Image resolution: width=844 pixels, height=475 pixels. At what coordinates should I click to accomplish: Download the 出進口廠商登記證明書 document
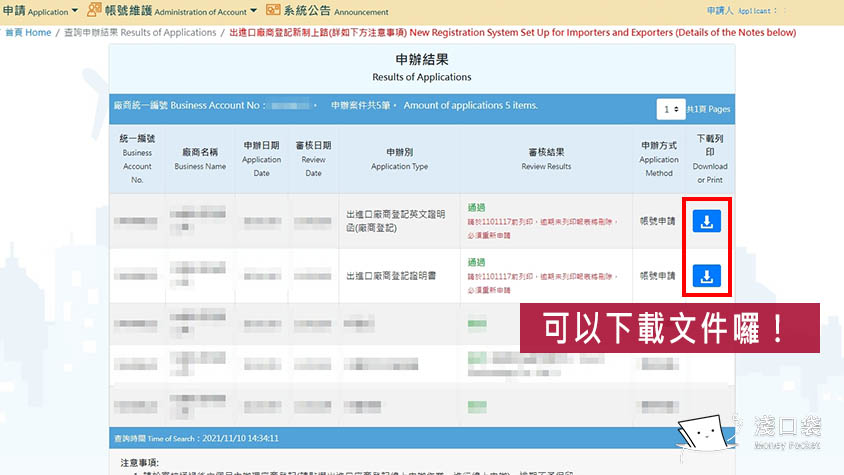coord(706,276)
